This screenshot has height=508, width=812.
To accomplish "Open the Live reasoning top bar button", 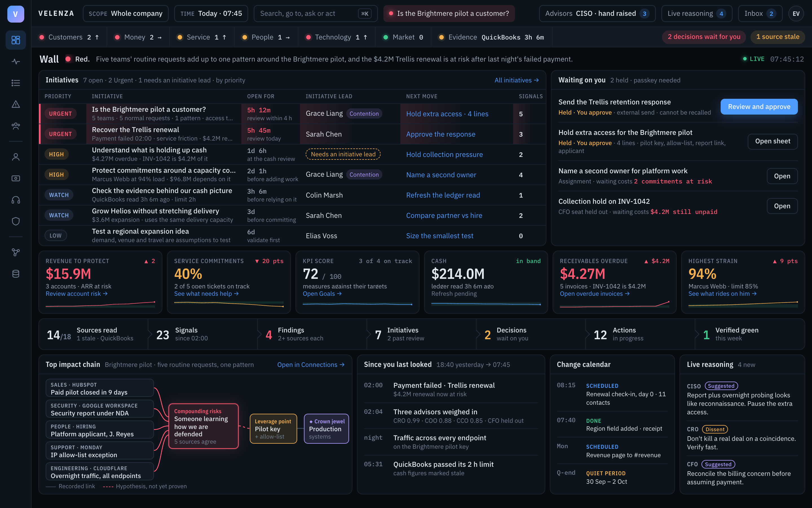I will coord(697,14).
